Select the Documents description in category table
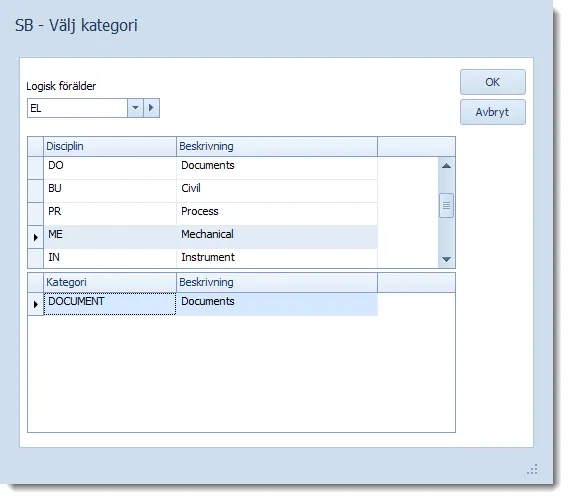The width and height of the screenshot is (568, 499). (x=277, y=304)
